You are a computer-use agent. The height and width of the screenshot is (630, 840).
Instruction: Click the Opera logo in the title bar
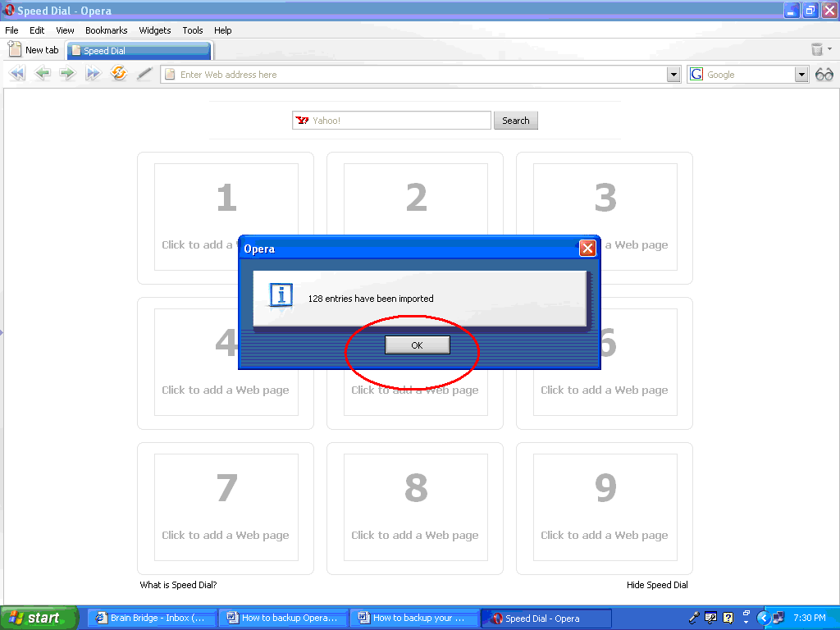(x=9, y=10)
